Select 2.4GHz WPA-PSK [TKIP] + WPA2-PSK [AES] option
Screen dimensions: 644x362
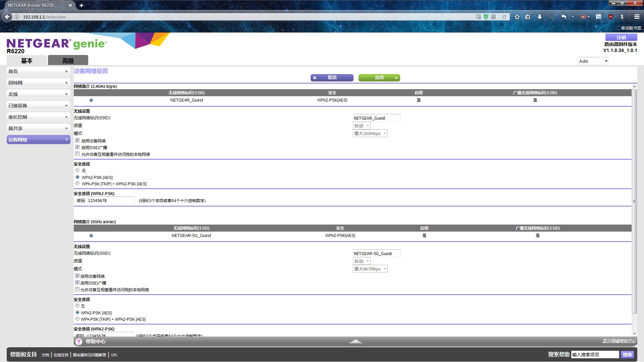(77, 183)
